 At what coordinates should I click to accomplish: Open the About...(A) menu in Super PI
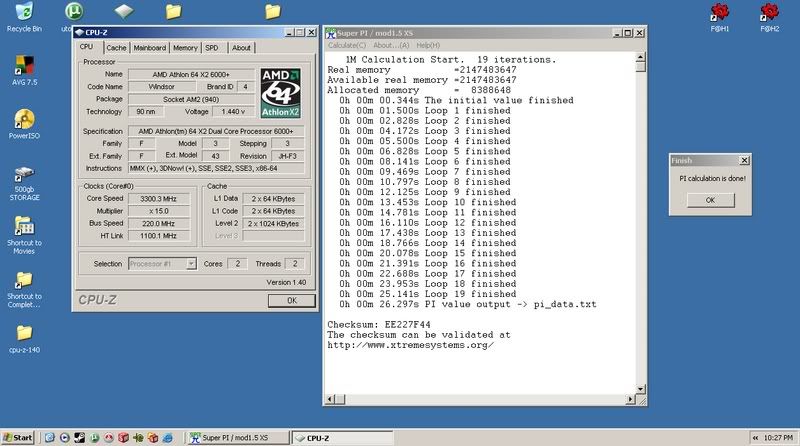click(x=391, y=45)
